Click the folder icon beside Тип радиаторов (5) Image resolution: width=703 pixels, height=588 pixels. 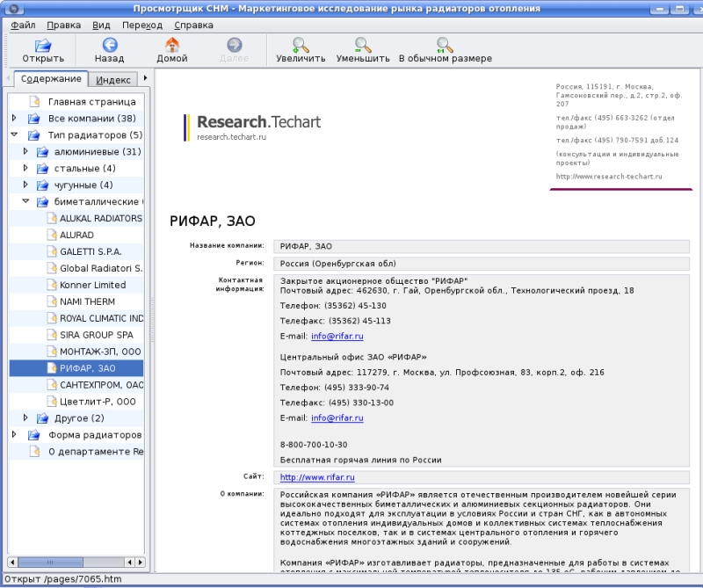click(x=34, y=135)
